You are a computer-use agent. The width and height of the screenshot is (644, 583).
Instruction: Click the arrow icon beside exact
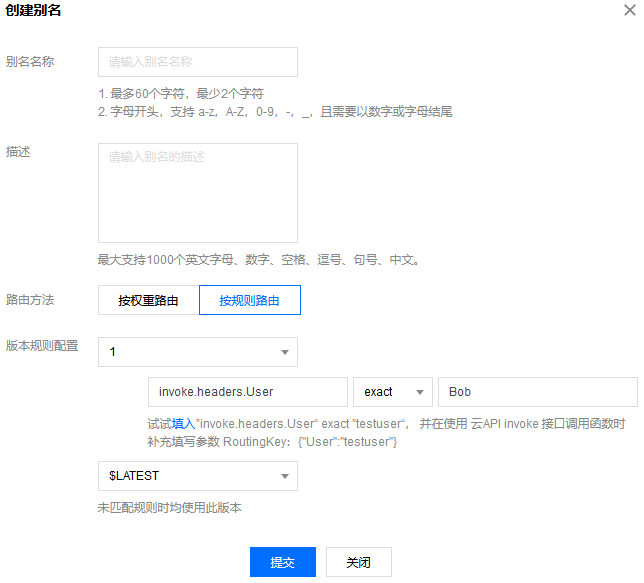tap(419, 392)
